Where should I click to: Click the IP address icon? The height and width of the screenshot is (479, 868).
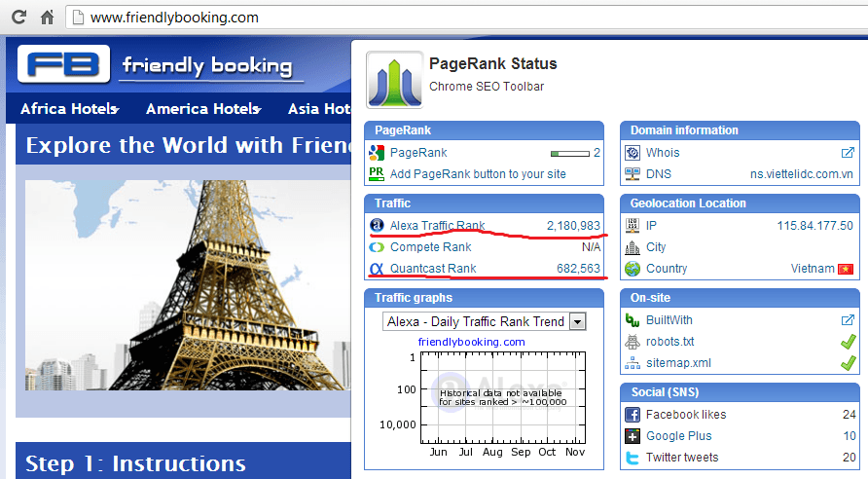click(x=633, y=225)
